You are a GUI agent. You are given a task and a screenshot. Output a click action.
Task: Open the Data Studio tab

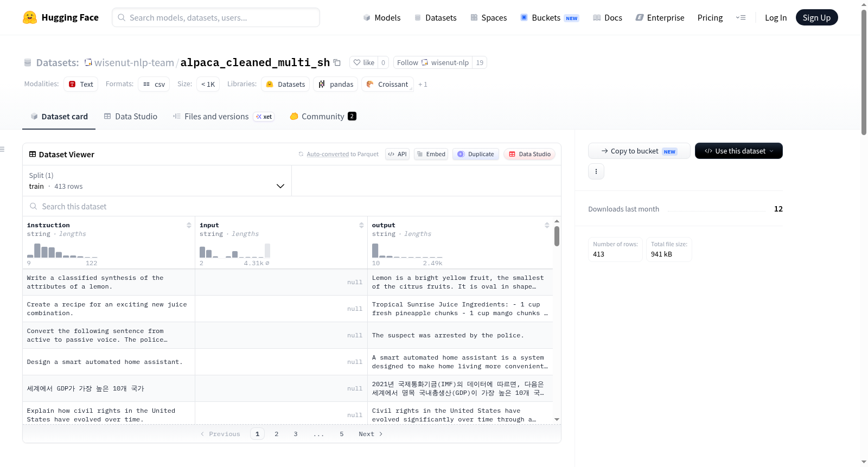click(131, 117)
